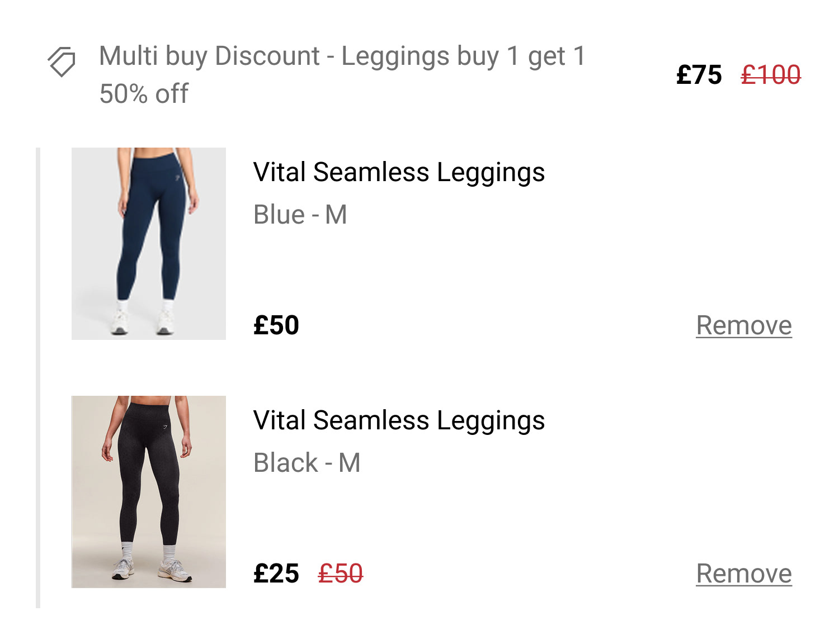Screen dimensions: 839x644
Task: Click the £50 price of blue leggings
Action: pyautogui.click(x=276, y=325)
